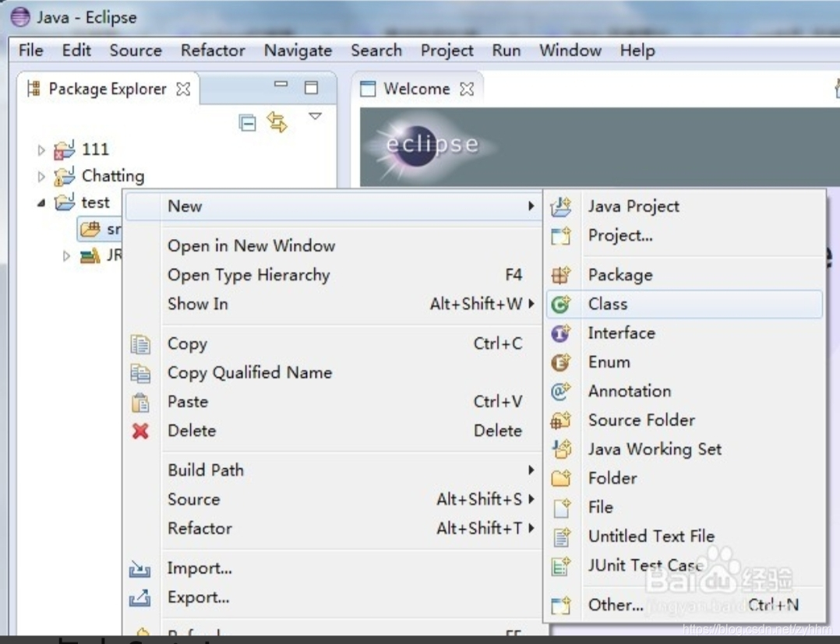Open the Navigate menu
The width and height of the screenshot is (840, 644).
tap(298, 51)
